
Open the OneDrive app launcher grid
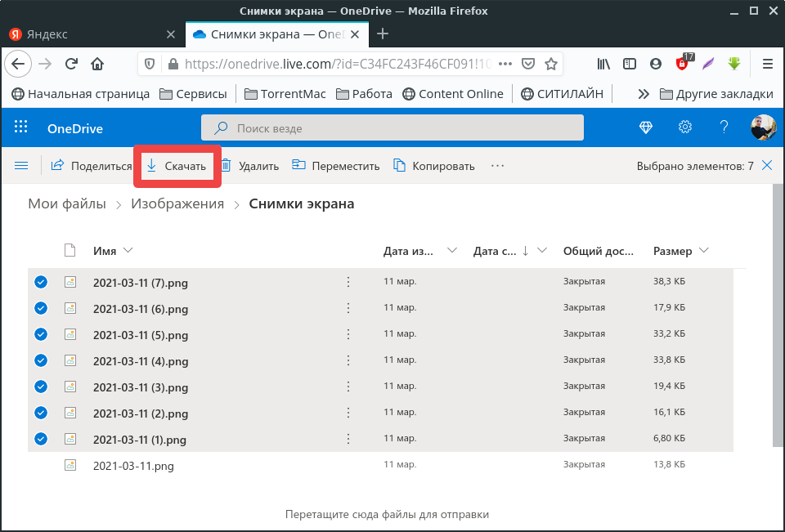pyautogui.click(x=21, y=127)
